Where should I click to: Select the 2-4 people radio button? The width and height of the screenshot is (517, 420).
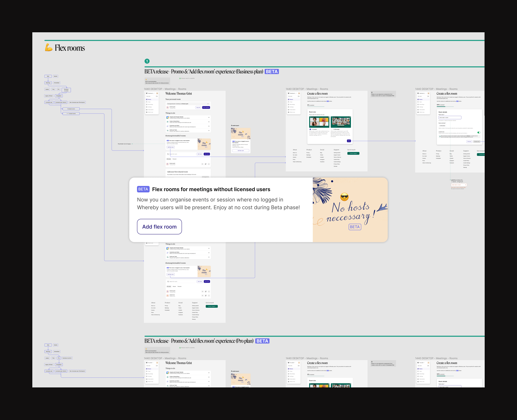coord(310,129)
